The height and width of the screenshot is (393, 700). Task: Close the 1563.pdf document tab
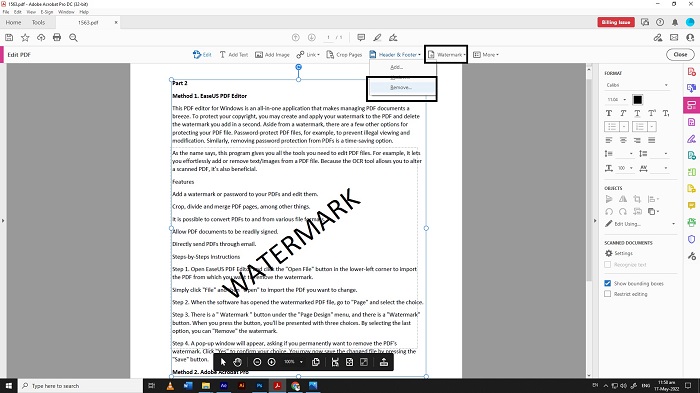116,22
